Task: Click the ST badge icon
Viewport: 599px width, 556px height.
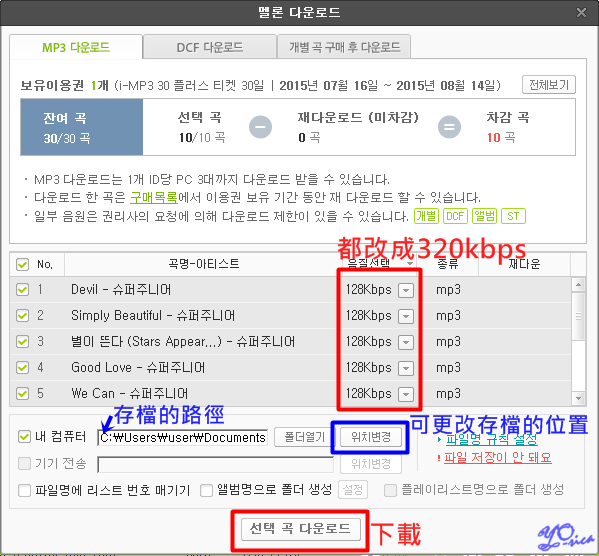Action: (x=513, y=216)
